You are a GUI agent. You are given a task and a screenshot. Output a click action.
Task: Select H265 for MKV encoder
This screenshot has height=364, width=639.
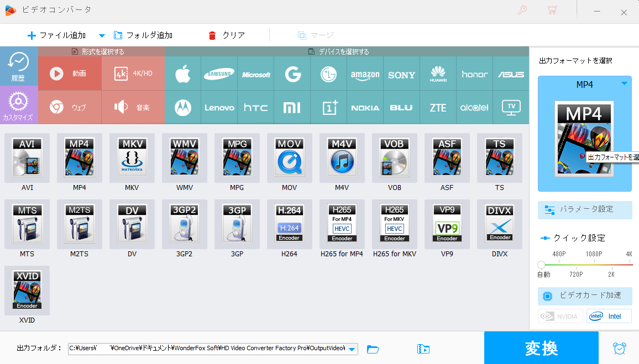(395, 224)
